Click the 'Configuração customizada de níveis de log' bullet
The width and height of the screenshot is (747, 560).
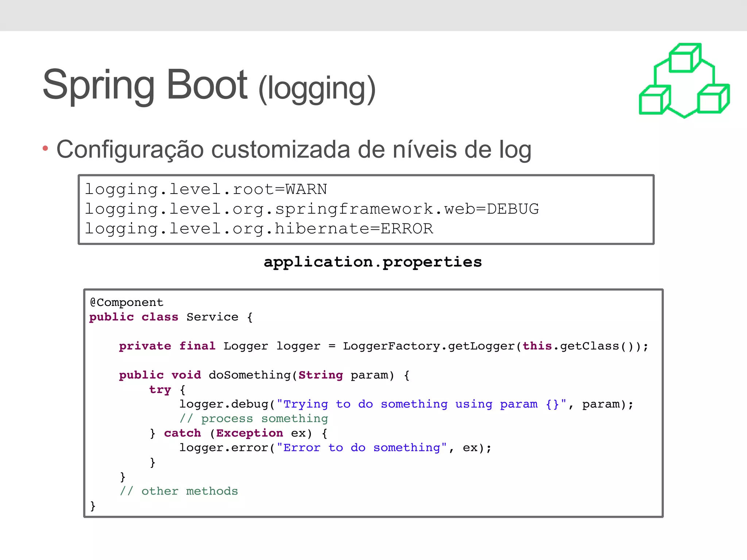[294, 149]
